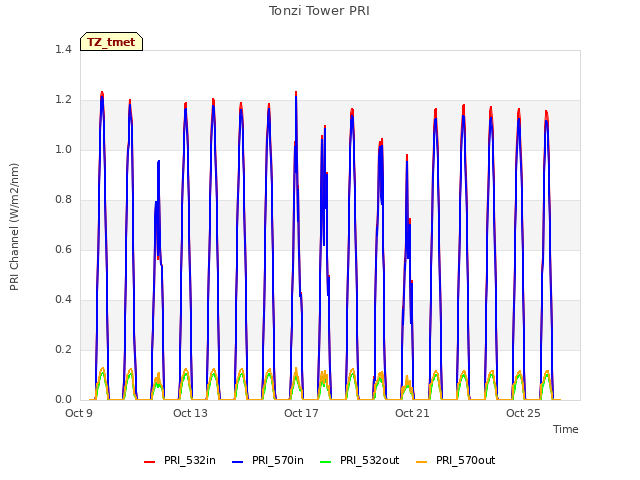Click the TZ_tmet annotation label

pos(111,42)
